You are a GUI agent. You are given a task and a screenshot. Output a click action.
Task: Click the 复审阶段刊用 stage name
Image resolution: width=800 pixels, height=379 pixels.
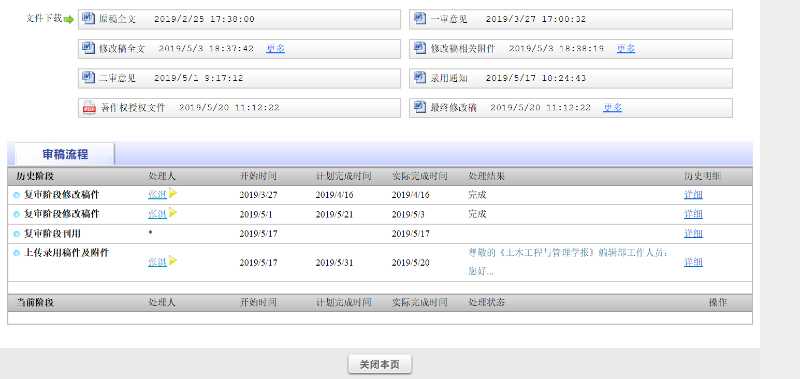(x=52, y=233)
